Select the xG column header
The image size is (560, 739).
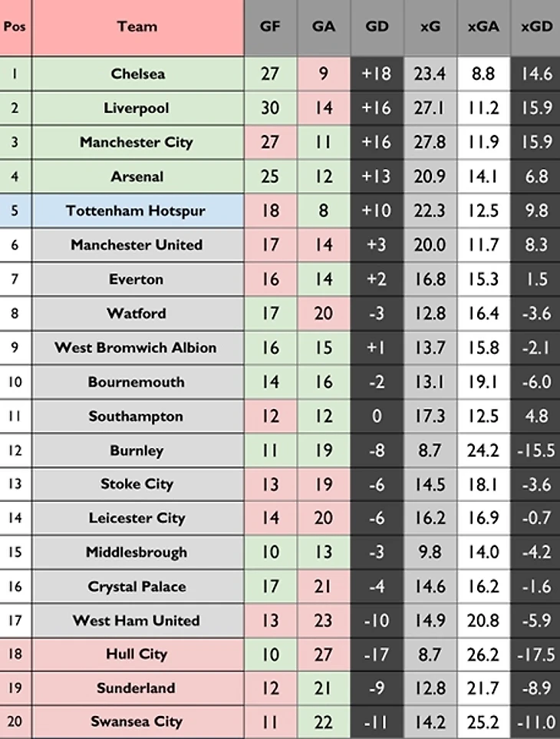430,27
